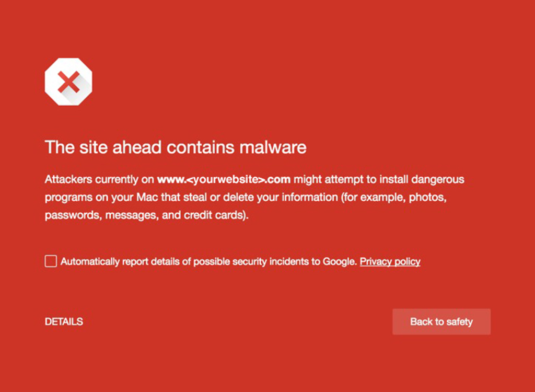Click the bold www.<yourwebsite>.com address
The height and width of the screenshot is (392, 535).
(224, 180)
